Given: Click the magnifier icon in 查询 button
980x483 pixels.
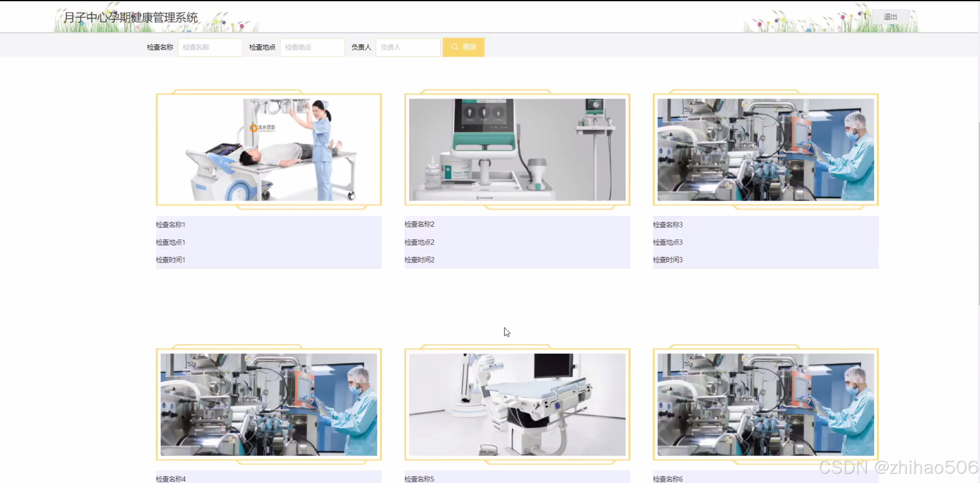Looking at the screenshot, I should [454, 47].
